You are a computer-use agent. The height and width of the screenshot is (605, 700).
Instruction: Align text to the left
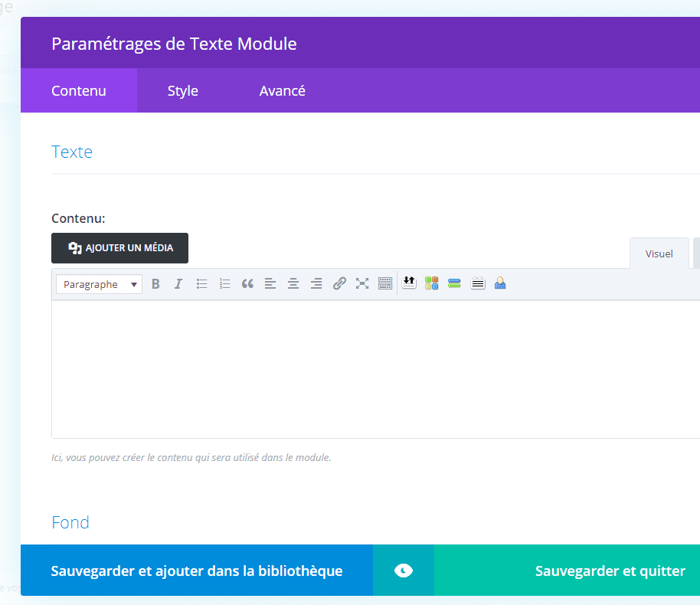pyautogui.click(x=270, y=283)
